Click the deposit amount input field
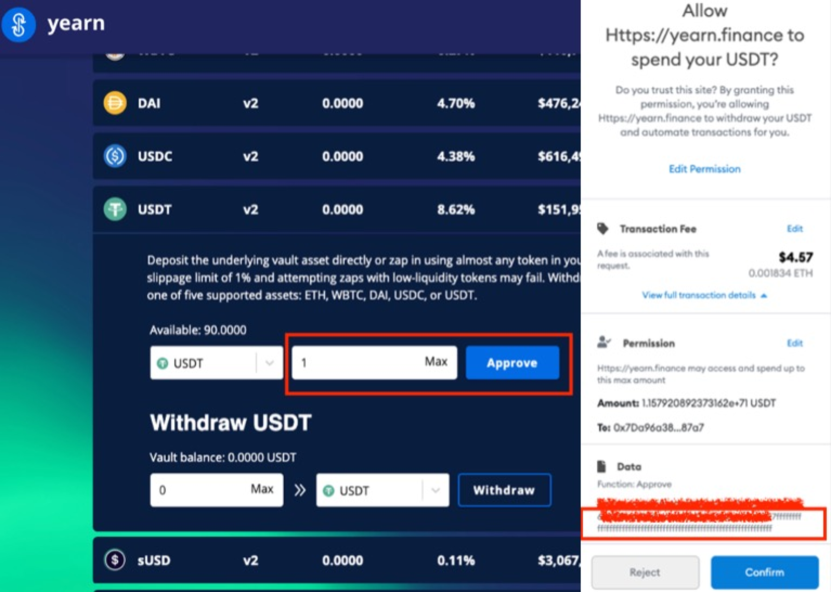Screen dimensions: 831x592 point(374,363)
